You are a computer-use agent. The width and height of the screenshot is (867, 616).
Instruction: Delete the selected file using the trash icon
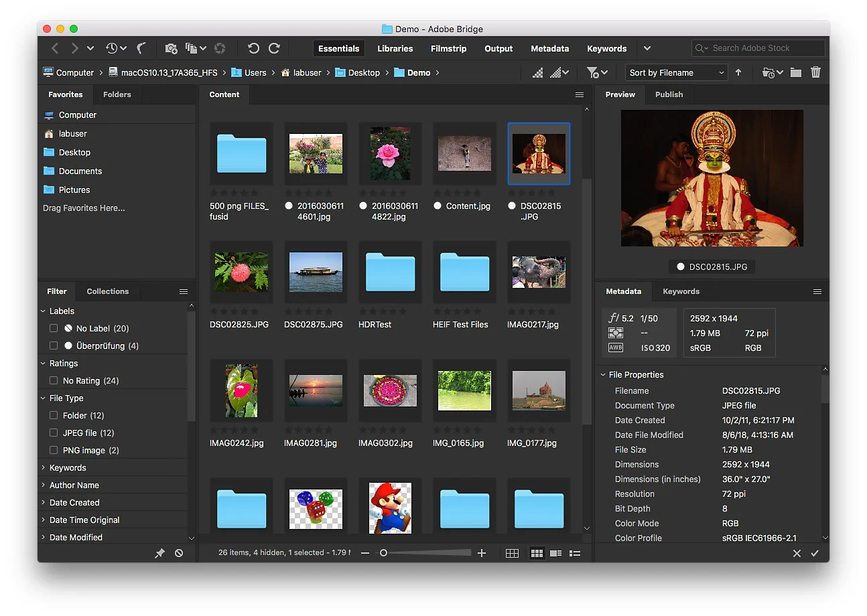click(x=815, y=72)
